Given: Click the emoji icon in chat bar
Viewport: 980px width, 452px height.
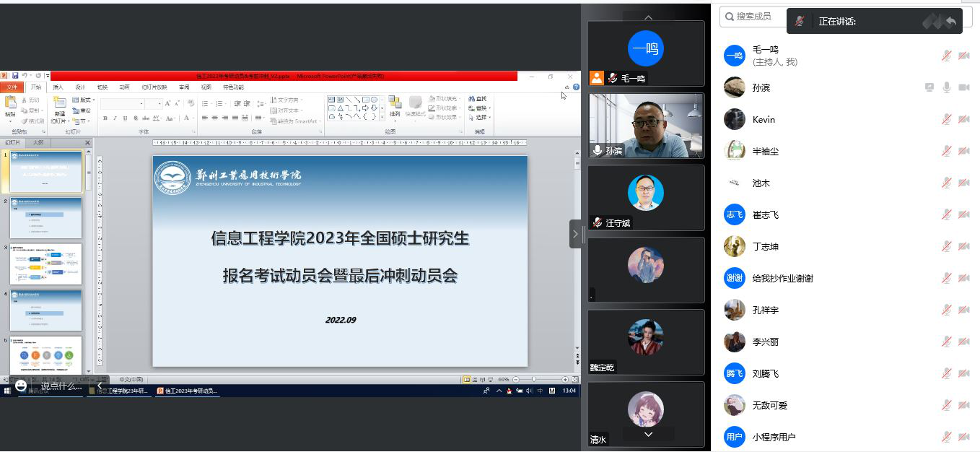Looking at the screenshot, I should (21, 386).
